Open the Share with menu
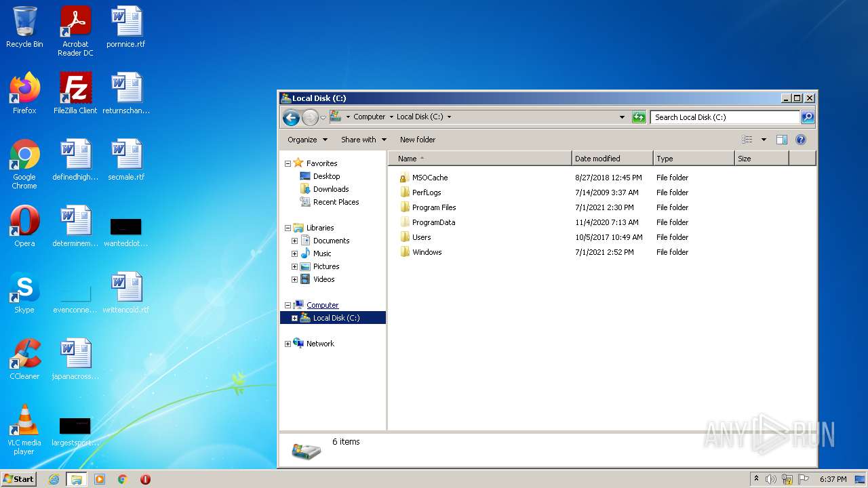The width and height of the screenshot is (868, 488). (363, 140)
